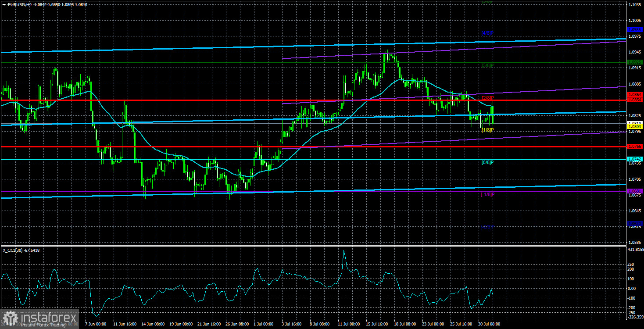Select the [4/8]P Murrey level label

point(487,33)
